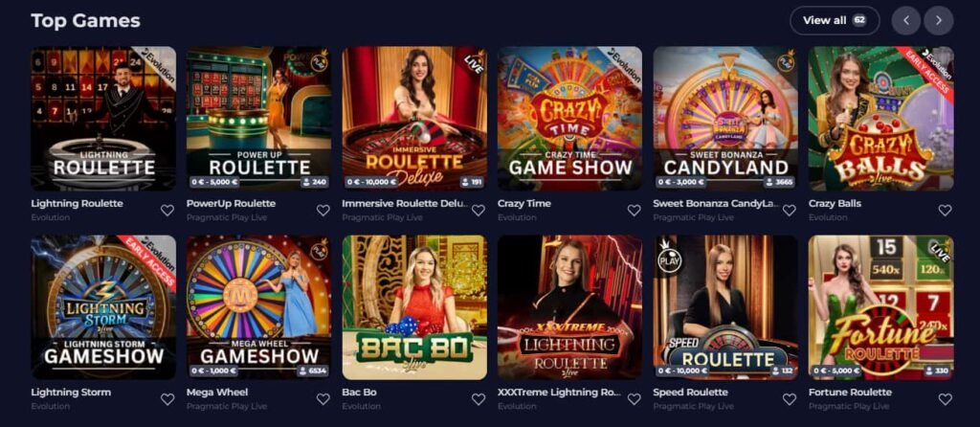This screenshot has width=980, height=427.
Task: Launch the Bac Bo game tile
Action: click(414, 307)
